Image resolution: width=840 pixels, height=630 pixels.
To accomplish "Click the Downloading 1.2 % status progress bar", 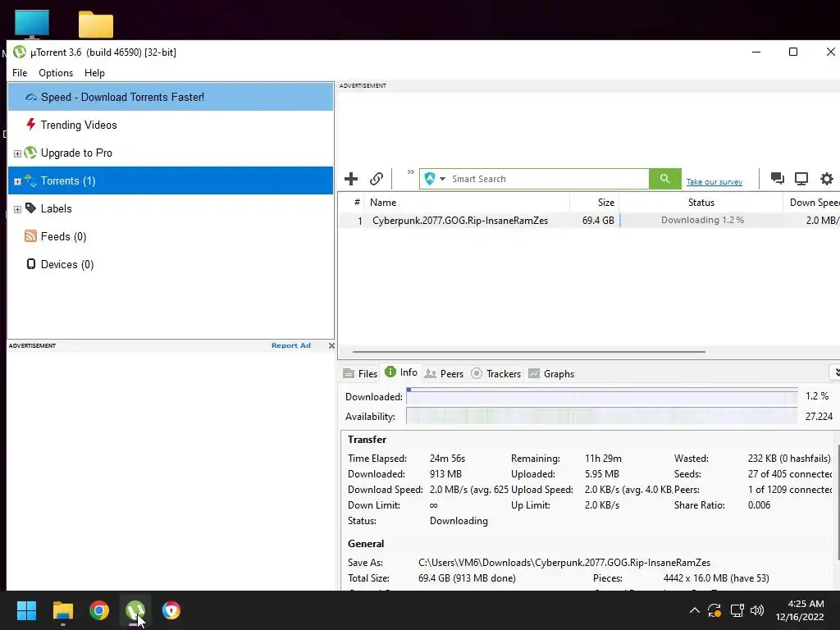I will tap(701, 220).
